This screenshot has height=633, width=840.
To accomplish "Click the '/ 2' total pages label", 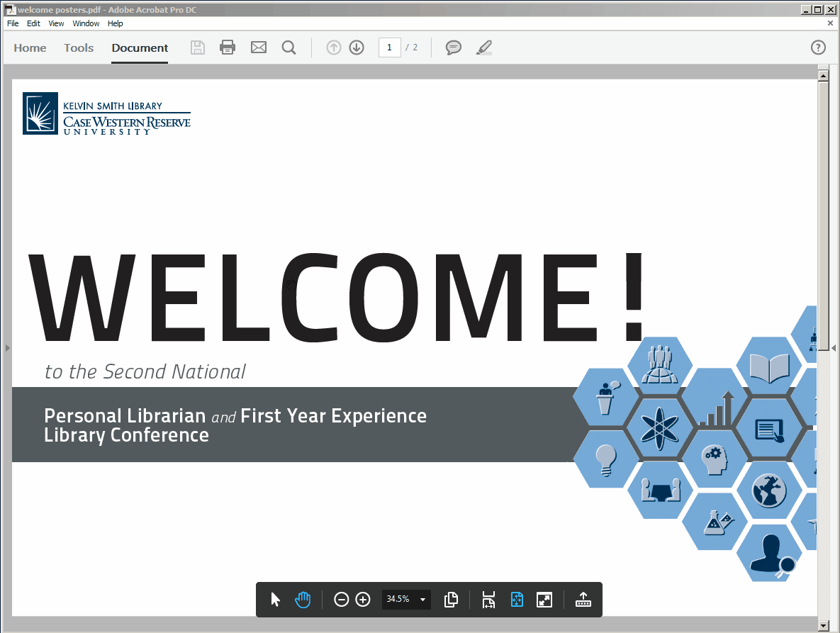I will click(x=411, y=47).
